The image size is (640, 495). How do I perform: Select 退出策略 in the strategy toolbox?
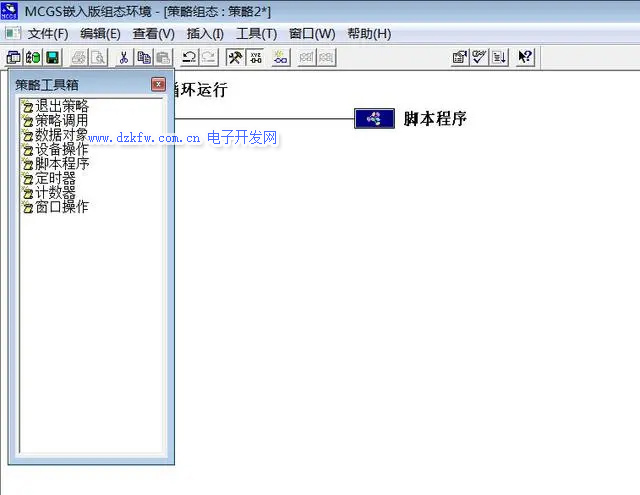61,106
